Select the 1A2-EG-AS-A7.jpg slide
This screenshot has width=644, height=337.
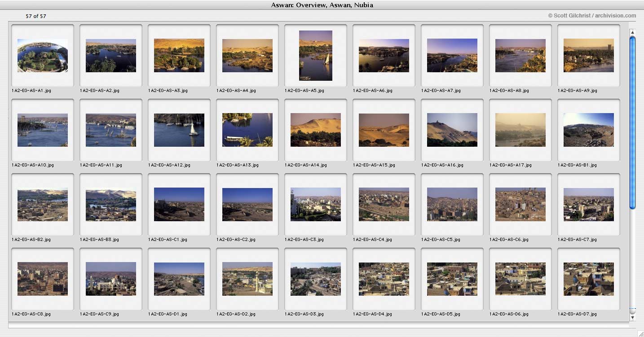point(452,56)
